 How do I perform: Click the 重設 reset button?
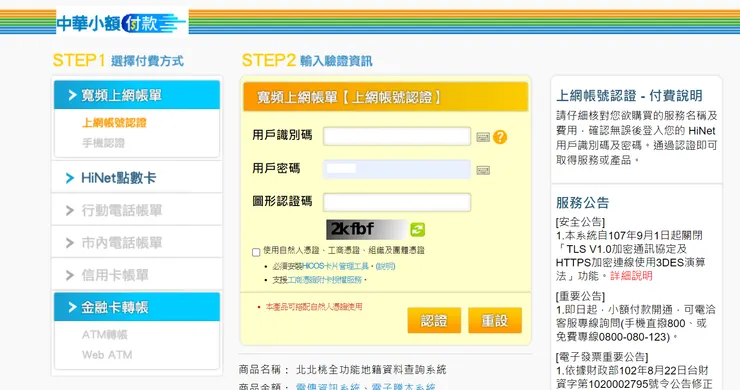click(x=495, y=321)
